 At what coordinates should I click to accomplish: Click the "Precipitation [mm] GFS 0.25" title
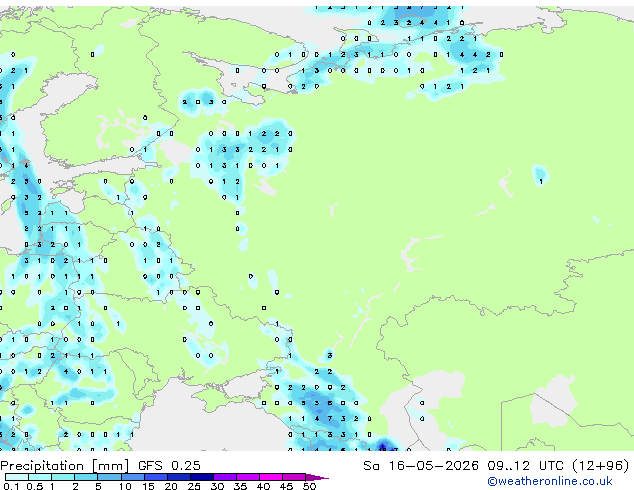click(100, 466)
